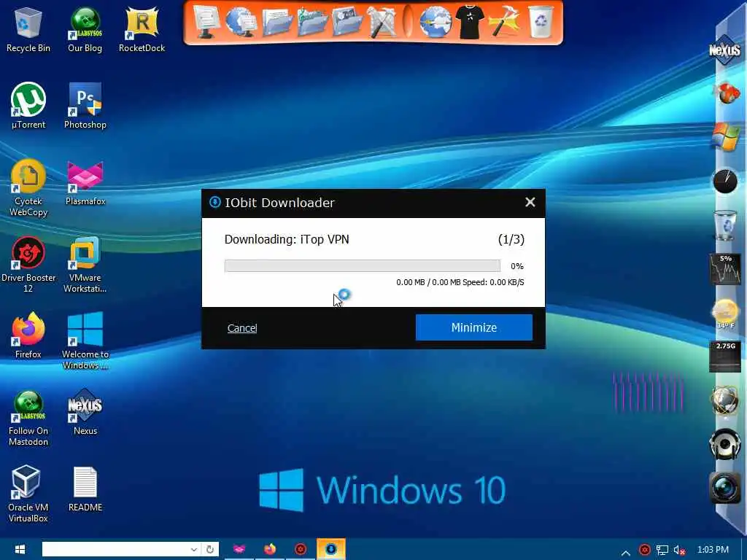Image resolution: width=747 pixels, height=560 pixels.
Task: Open the control panel wrench icon in dock
Action: pos(382,23)
